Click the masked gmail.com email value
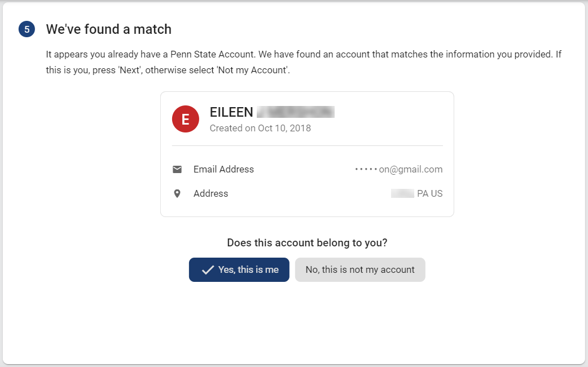The height and width of the screenshot is (367, 588). pos(398,169)
